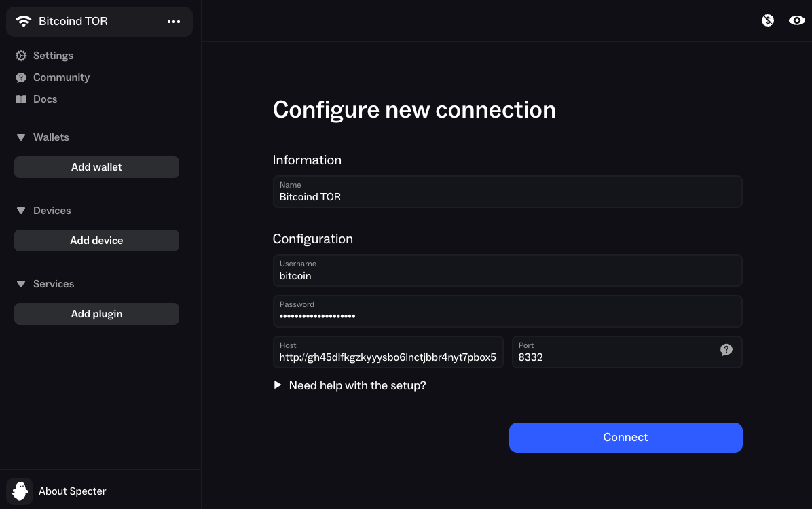
Task: Collapse the Wallets section chevron
Action: pos(20,137)
